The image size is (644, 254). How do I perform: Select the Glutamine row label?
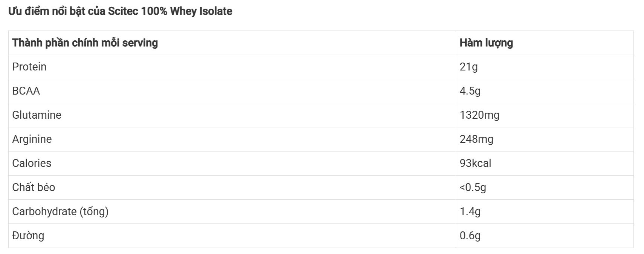[37, 115]
